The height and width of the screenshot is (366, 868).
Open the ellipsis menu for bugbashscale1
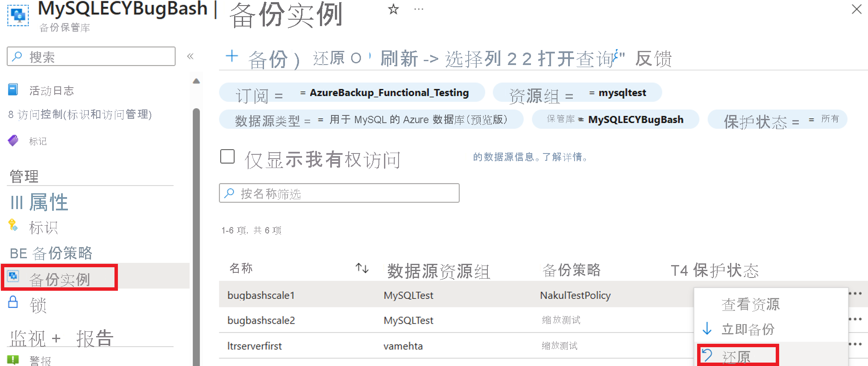coord(856,293)
